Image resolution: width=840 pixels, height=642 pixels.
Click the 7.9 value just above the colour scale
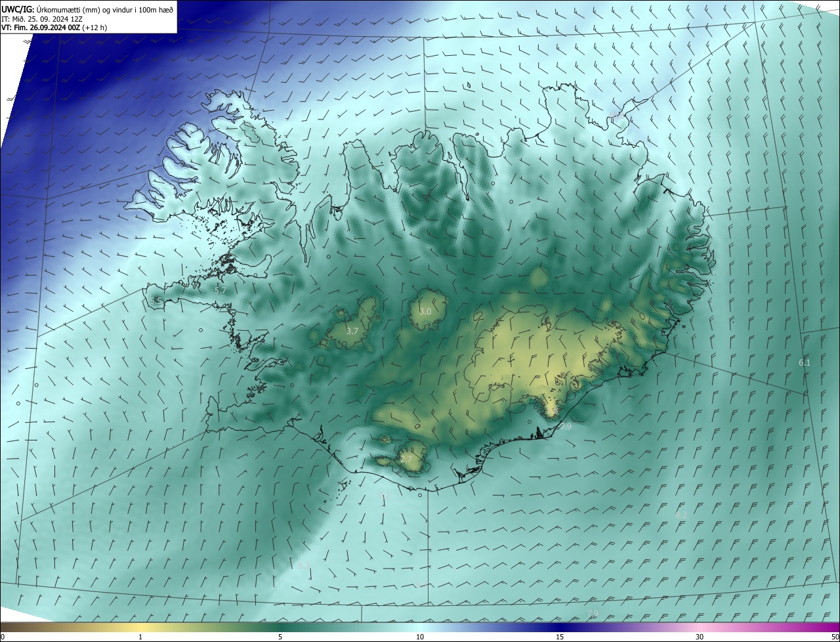point(593,613)
